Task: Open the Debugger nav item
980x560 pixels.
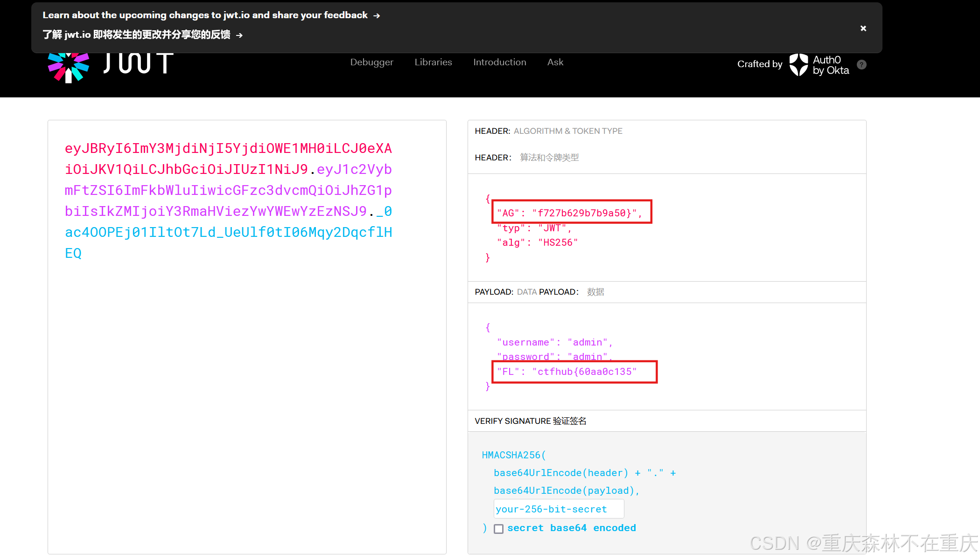Action: click(371, 62)
